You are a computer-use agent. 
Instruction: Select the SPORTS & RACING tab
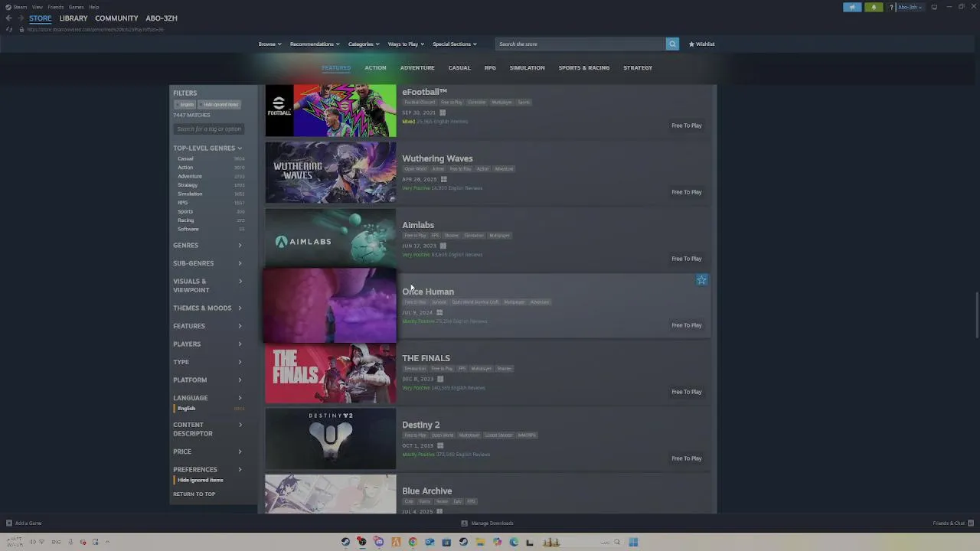click(x=583, y=68)
